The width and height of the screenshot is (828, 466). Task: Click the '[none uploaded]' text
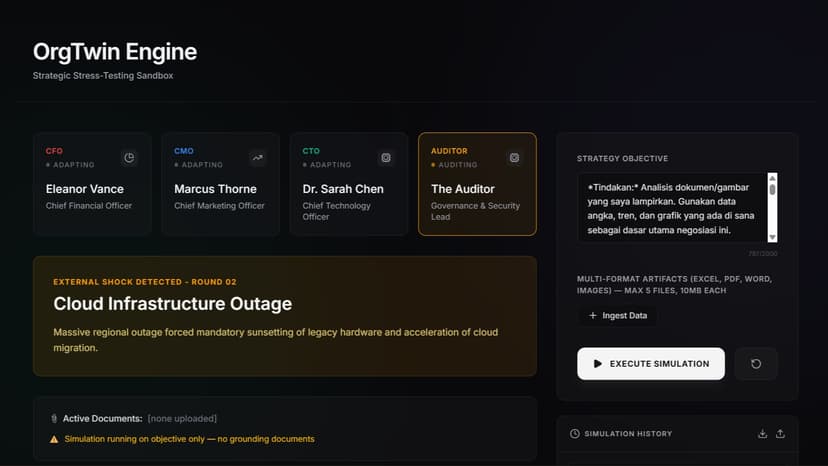tap(182, 418)
